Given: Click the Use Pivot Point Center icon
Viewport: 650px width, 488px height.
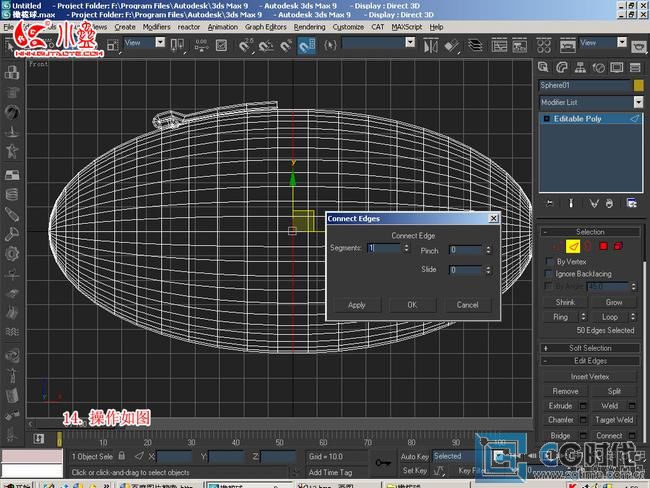Looking at the screenshot, I should (x=177, y=45).
